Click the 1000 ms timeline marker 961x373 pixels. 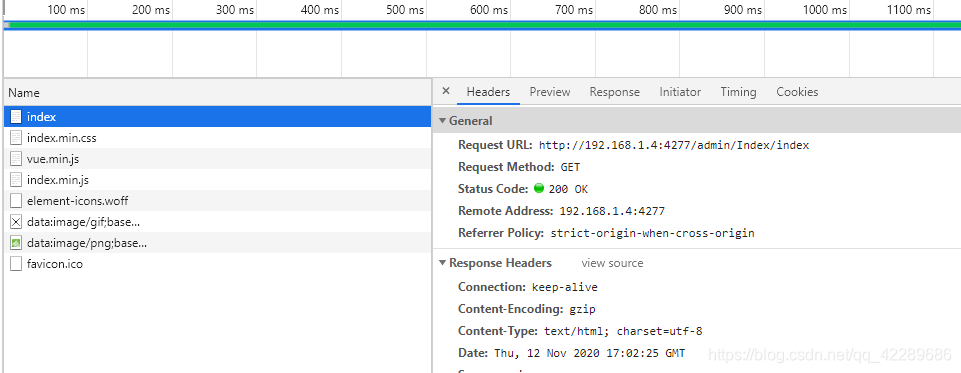[x=825, y=10]
